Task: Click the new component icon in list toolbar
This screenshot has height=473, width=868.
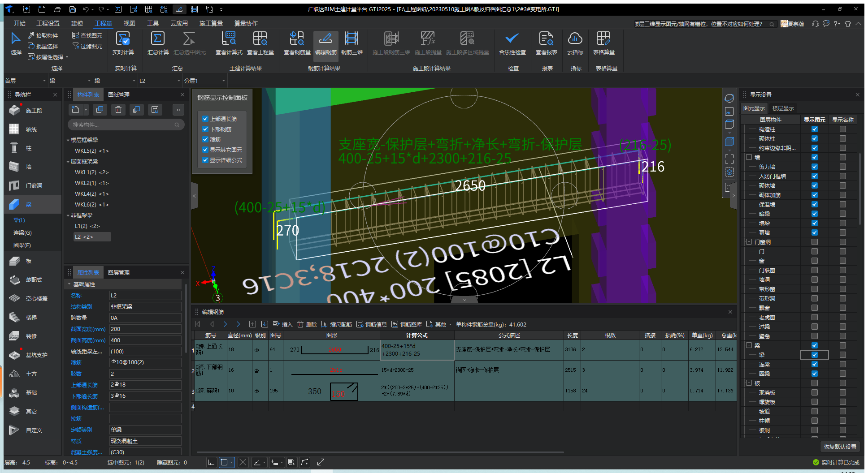Action: pyautogui.click(x=75, y=110)
